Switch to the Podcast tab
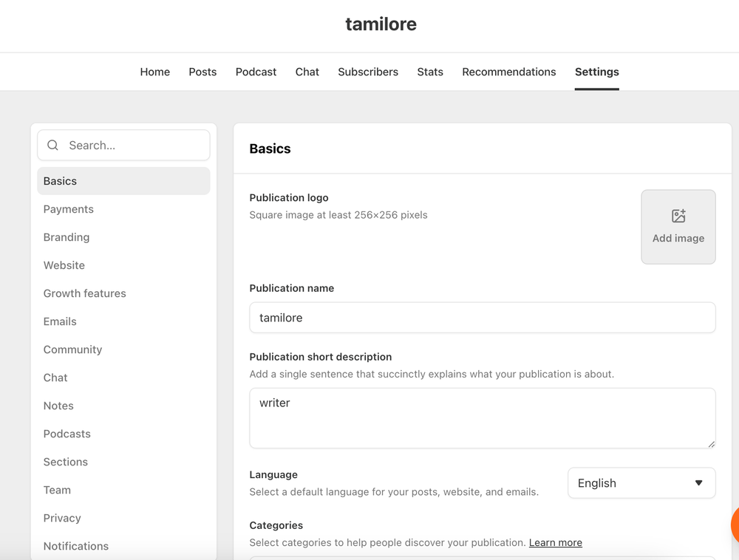739x560 pixels. tap(256, 72)
